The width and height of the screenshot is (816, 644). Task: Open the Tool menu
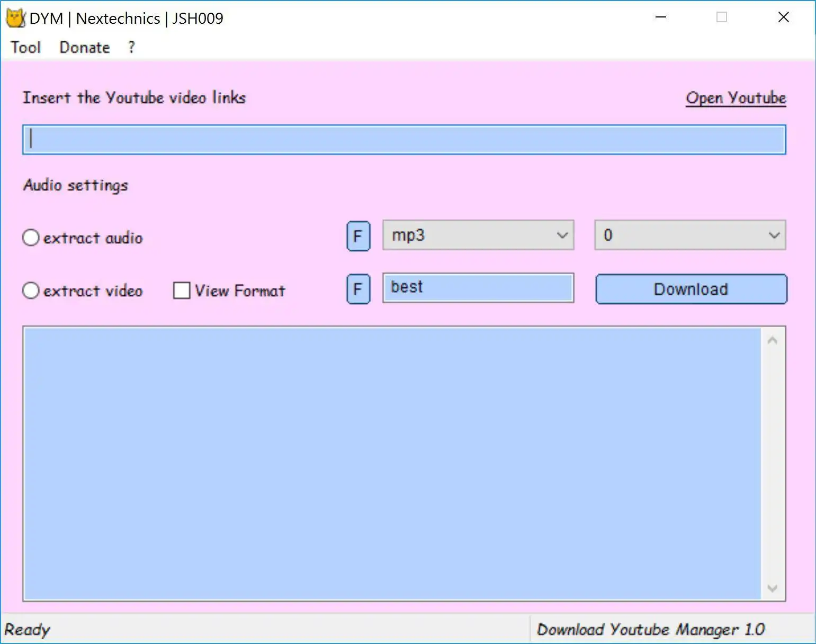pyautogui.click(x=26, y=48)
